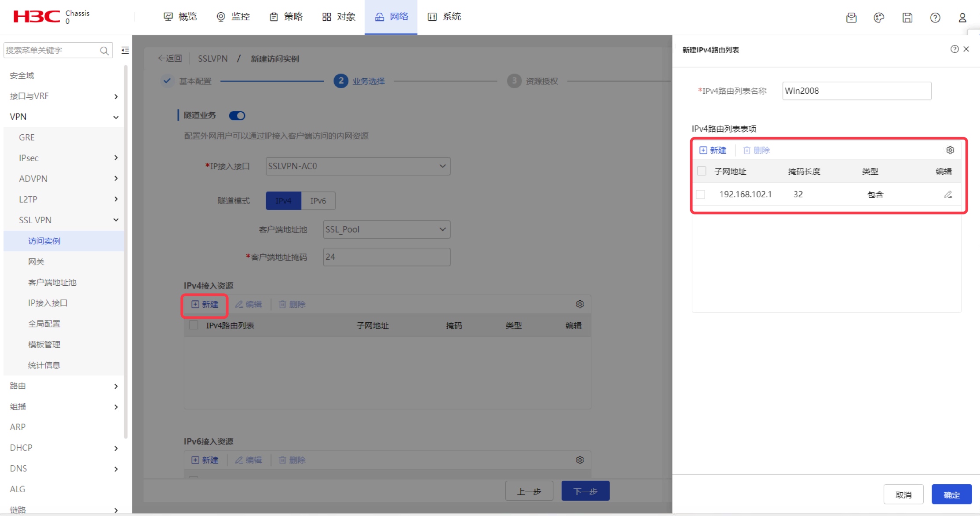This screenshot has height=516, width=980.
Task: Collapse the sidebar with the fold icon
Action: coord(125,50)
